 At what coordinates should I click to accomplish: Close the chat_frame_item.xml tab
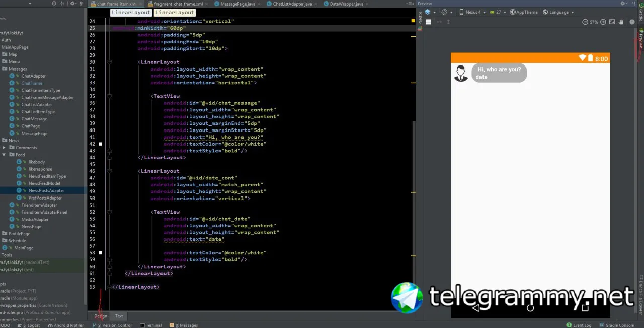(141, 4)
